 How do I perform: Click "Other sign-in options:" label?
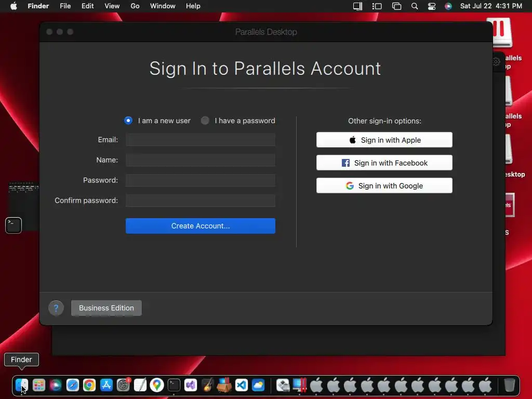(x=385, y=121)
